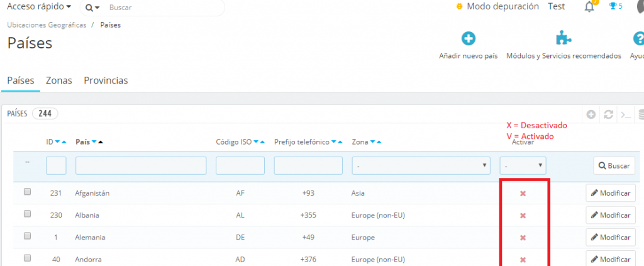Click the refresh list icon
The width and height of the screenshot is (644, 266).
click(608, 114)
